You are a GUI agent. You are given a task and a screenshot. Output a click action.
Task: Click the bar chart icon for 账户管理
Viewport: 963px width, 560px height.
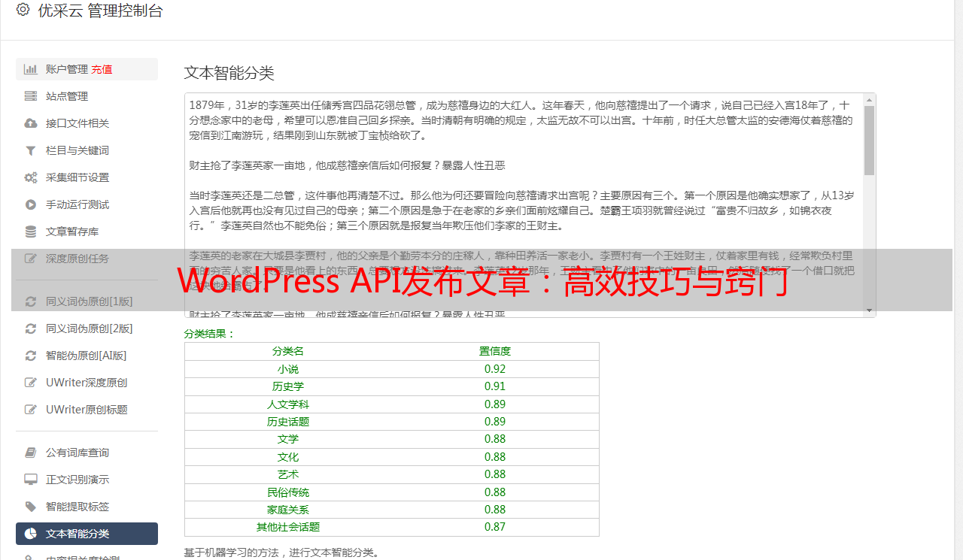coord(31,69)
